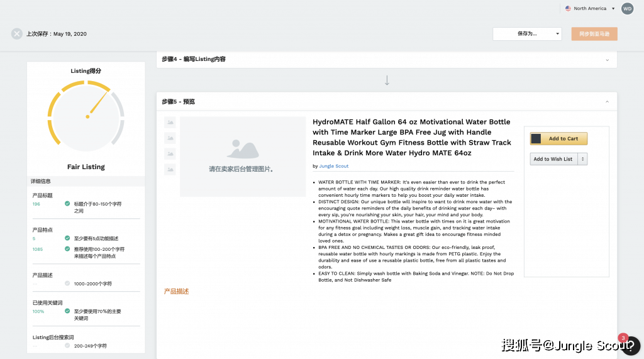The height and width of the screenshot is (359, 644).
Task: Click the Add to Cart button
Action: coord(558,139)
